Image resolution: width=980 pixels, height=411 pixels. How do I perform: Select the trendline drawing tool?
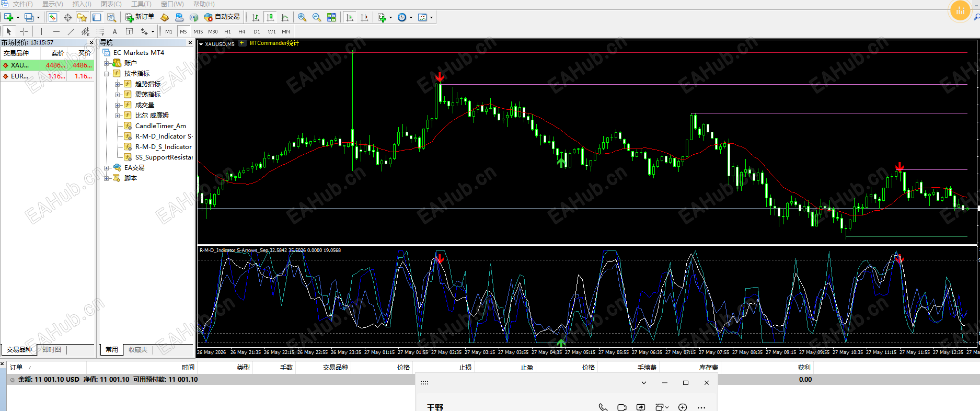pos(71,31)
